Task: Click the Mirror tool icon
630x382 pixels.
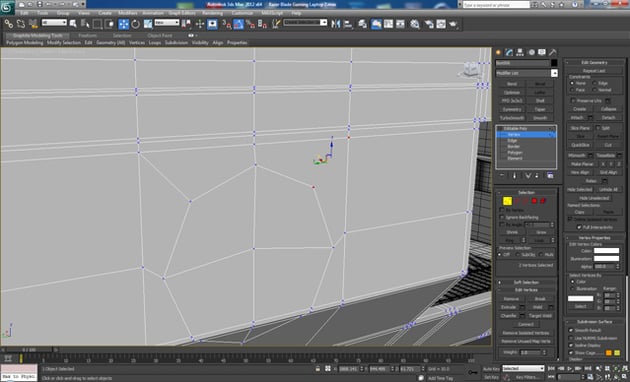Action: [x=335, y=24]
